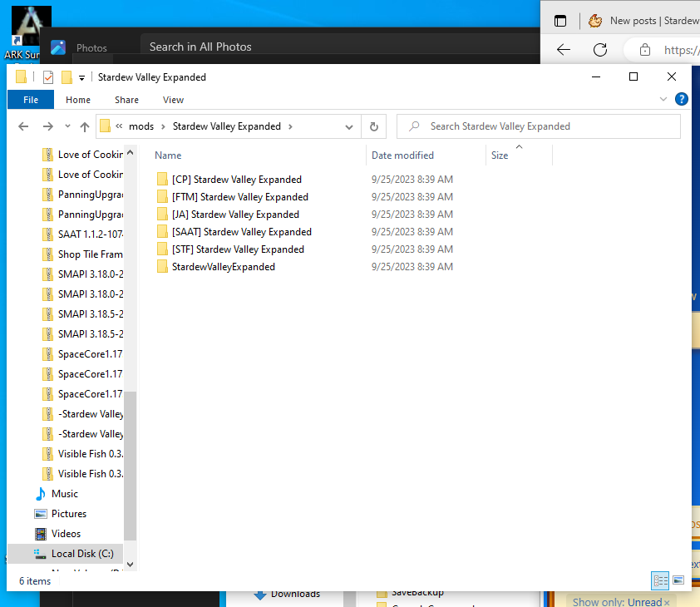The width and height of the screenshot is (700, 607).
Task: Click the site lock icon in Edge address bar
Action: (644, 50)
